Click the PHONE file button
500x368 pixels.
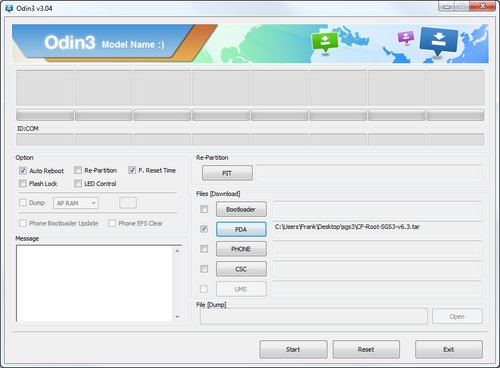pos(241,249)
